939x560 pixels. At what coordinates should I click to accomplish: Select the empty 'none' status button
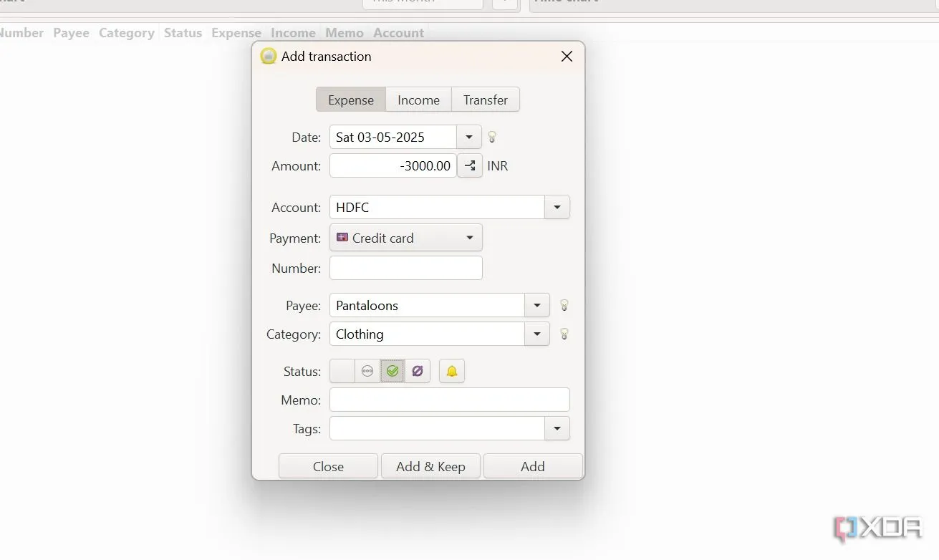342,371
